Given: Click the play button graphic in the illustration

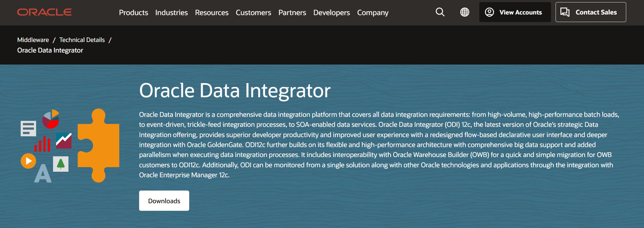Looking at the screenshot, I should coord(28,160).
